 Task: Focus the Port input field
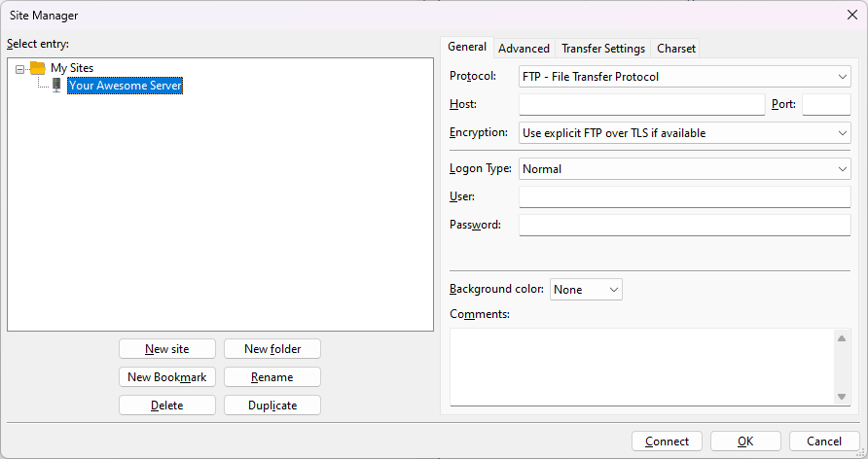[x=826, y=105]
